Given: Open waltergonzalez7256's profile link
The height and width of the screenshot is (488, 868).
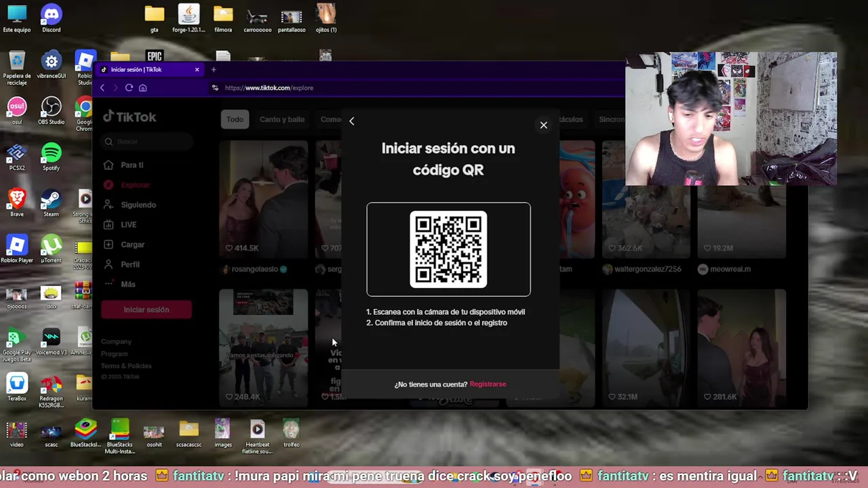Looking at the screenshot, I should click(x=648, y=269).
